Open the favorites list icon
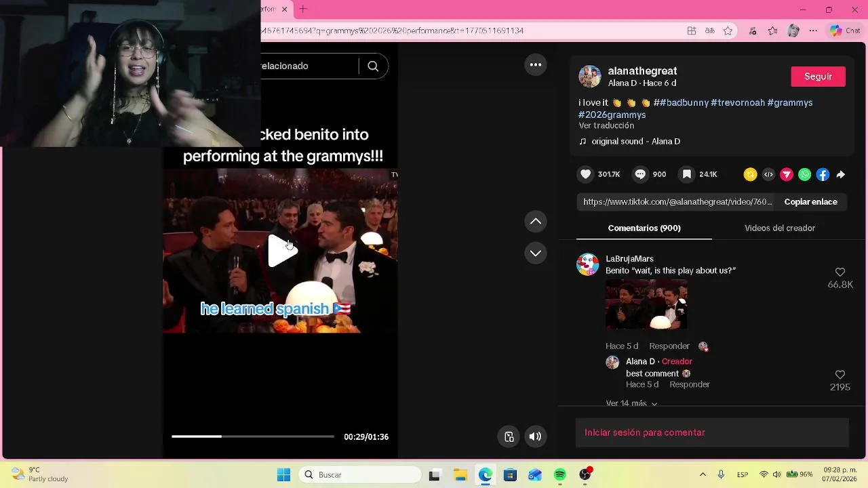This screenshot has height=488, width=868. (773, 30)
